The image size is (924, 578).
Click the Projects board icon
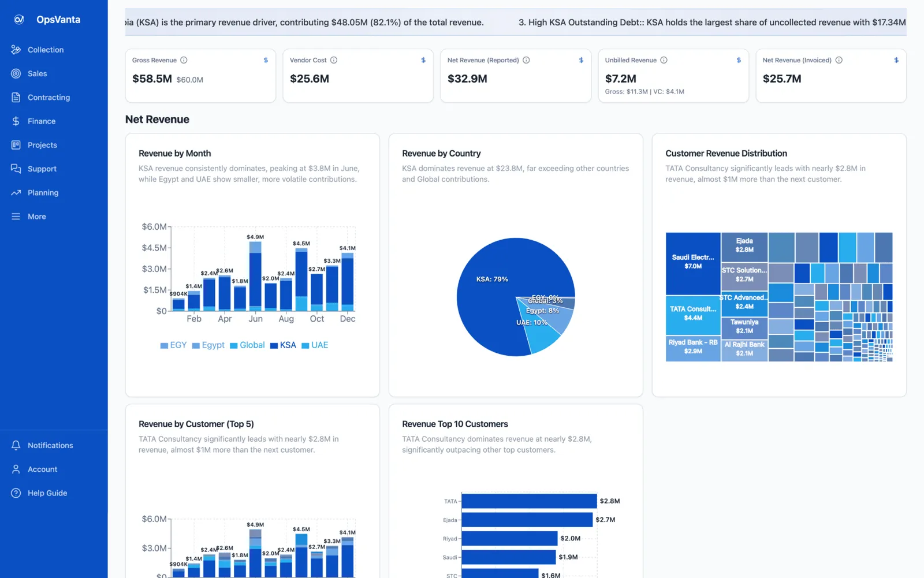click(16, 145)
